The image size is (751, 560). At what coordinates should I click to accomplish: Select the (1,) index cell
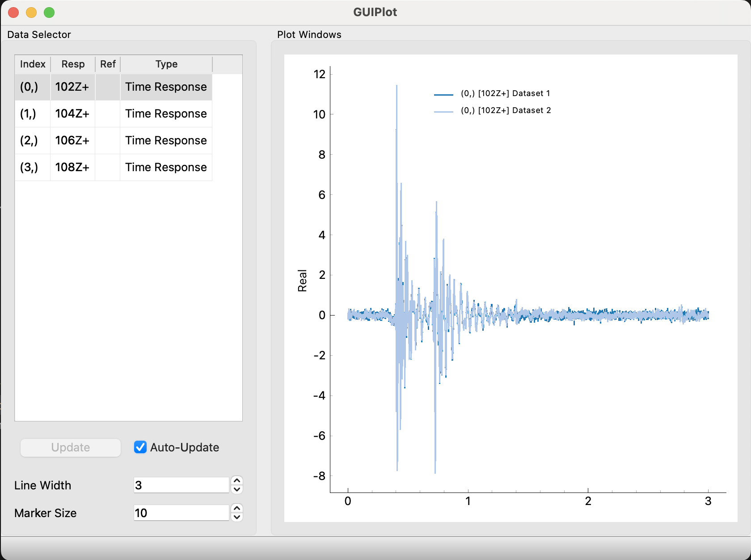click(x=33, y=114)
